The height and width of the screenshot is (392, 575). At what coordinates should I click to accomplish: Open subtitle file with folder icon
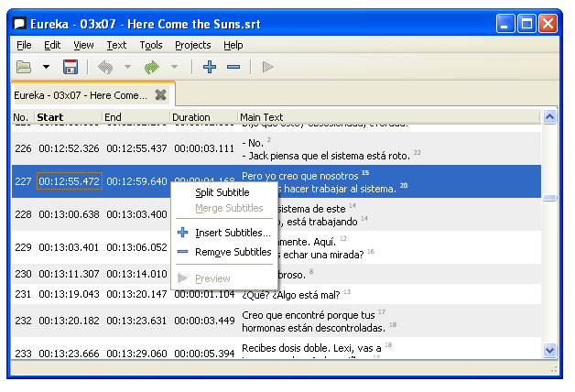(x=24, y=67)
